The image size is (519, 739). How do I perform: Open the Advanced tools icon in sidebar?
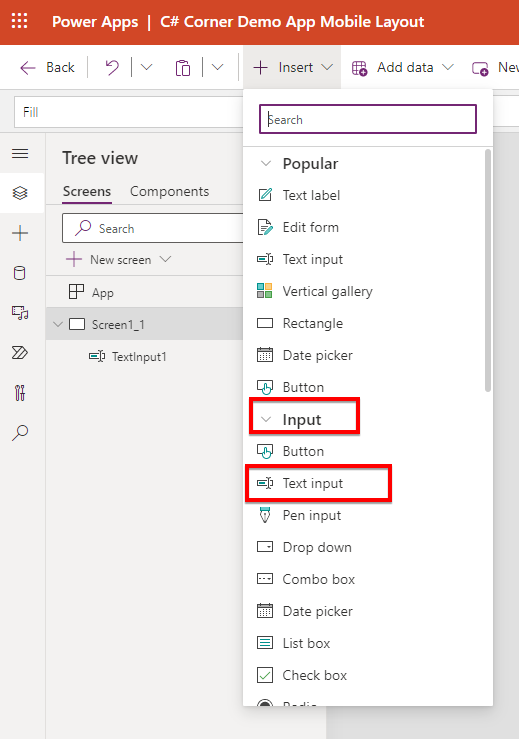point(20,393)
